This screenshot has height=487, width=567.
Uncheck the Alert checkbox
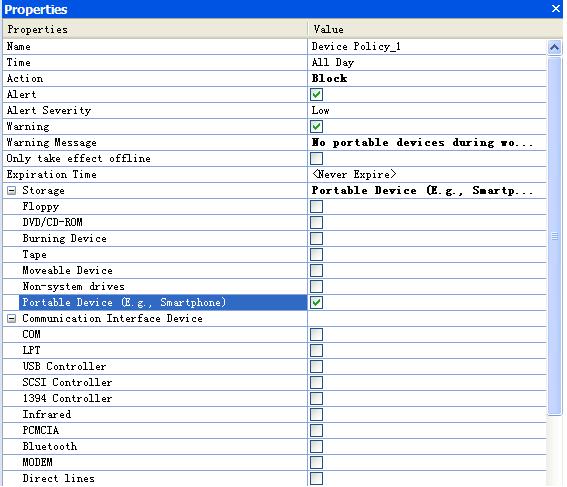coord(316,95)
